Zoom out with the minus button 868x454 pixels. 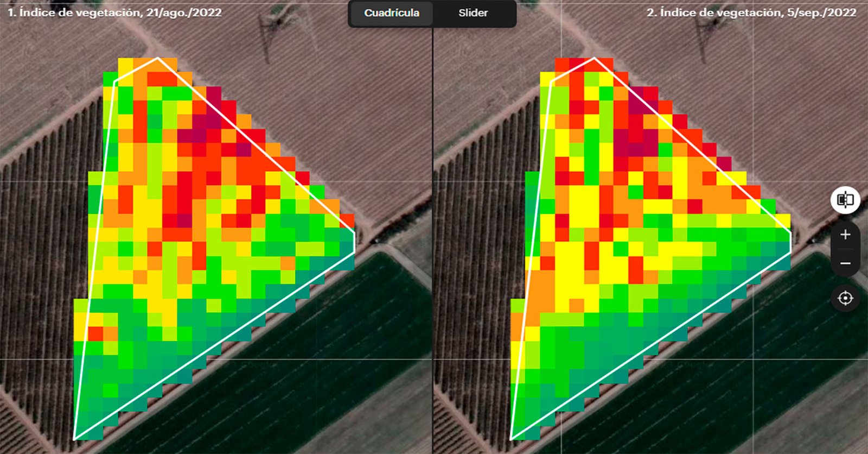pyautogui.click(x=845, y=263)
